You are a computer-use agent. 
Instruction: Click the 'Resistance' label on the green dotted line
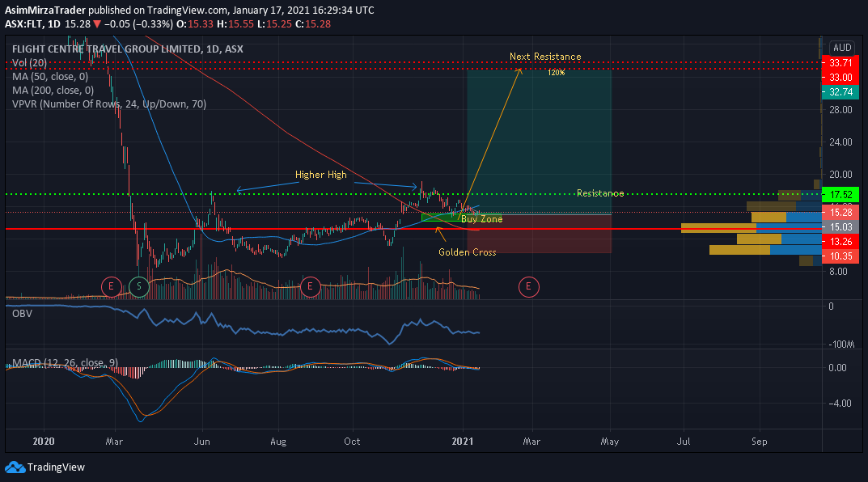600,193
